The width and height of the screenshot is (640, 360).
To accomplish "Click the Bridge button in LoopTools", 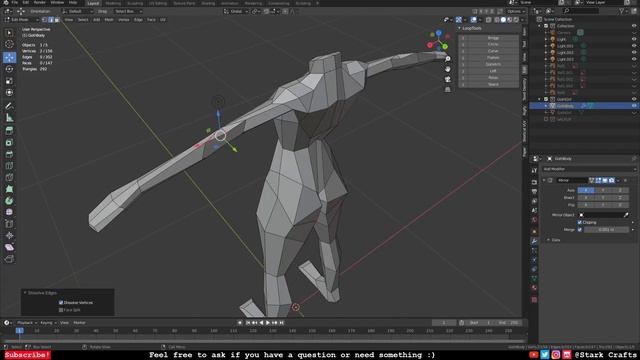I will point(493,38).
